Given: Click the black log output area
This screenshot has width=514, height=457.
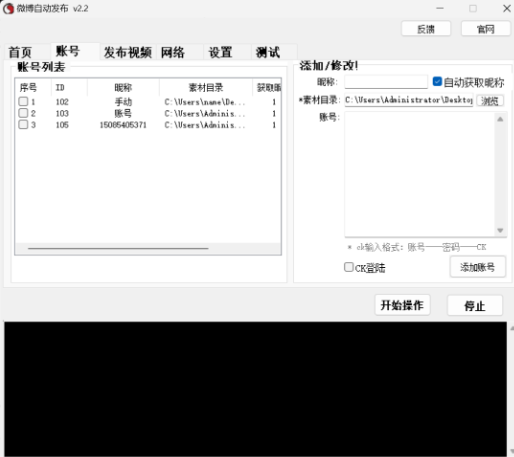Looking at the screenshot, I should [255, 389].
